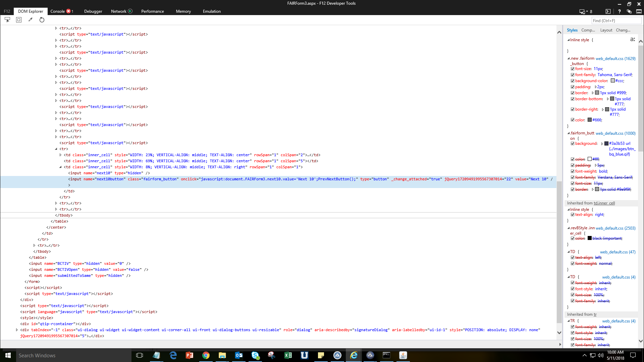Disable the font-style inherit property under TD

[573, 289]
